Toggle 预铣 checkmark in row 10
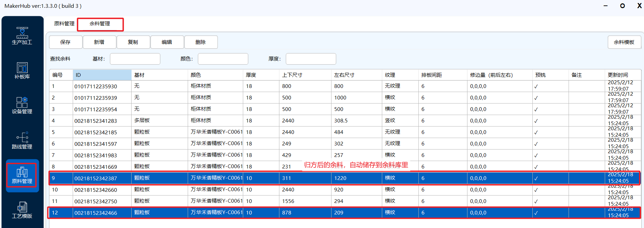This screenshot has width=644, height=228. tap(536, 190)
